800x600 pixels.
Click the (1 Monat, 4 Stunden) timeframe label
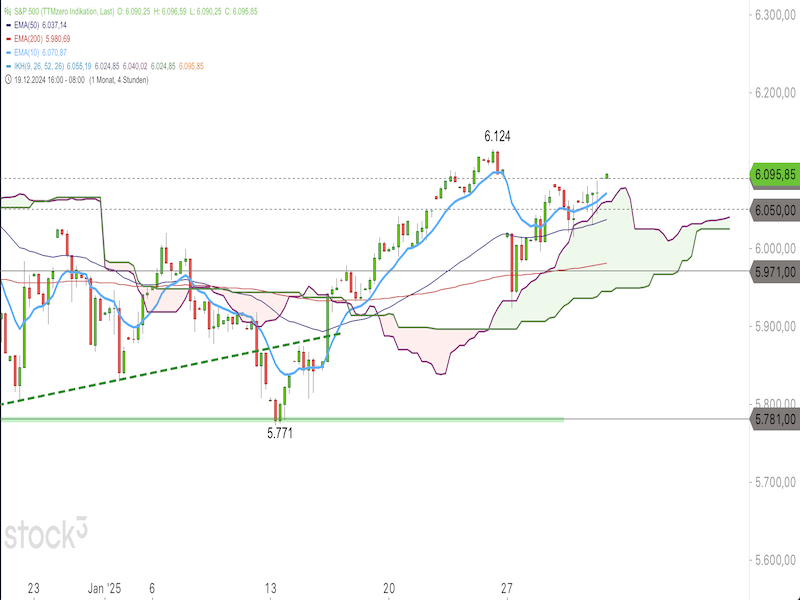point(118,80)
